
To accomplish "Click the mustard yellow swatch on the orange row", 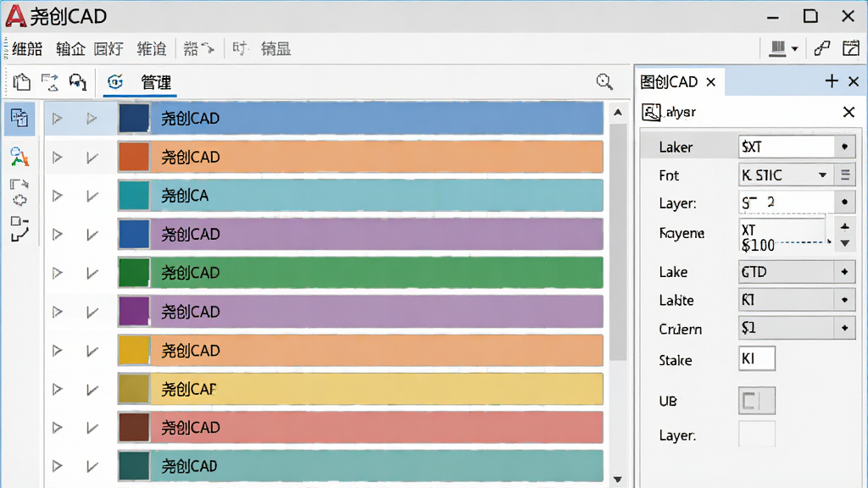I will [134, 351].
